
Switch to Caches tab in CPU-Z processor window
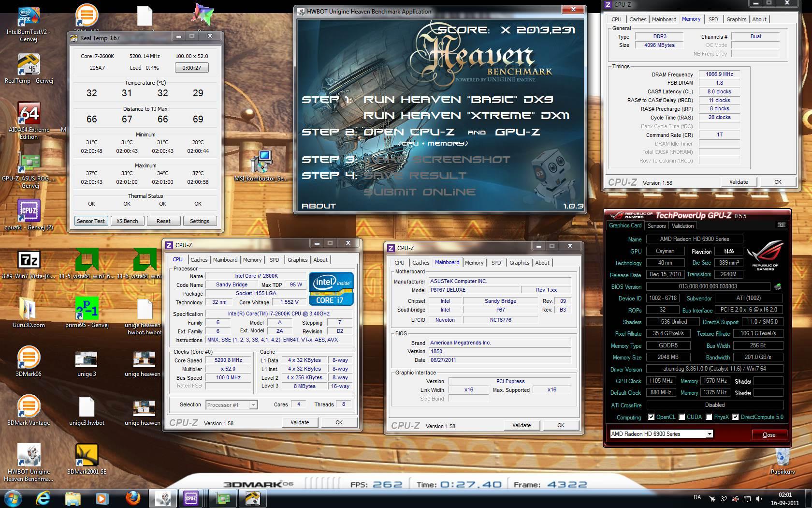point(199,260)
